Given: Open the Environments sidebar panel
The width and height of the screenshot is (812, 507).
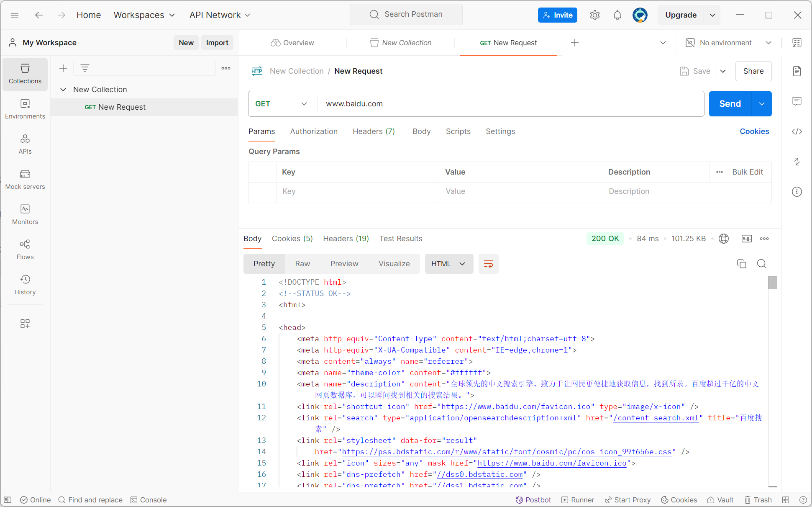Looking at the screenshot, I should [x=25, y=109].
